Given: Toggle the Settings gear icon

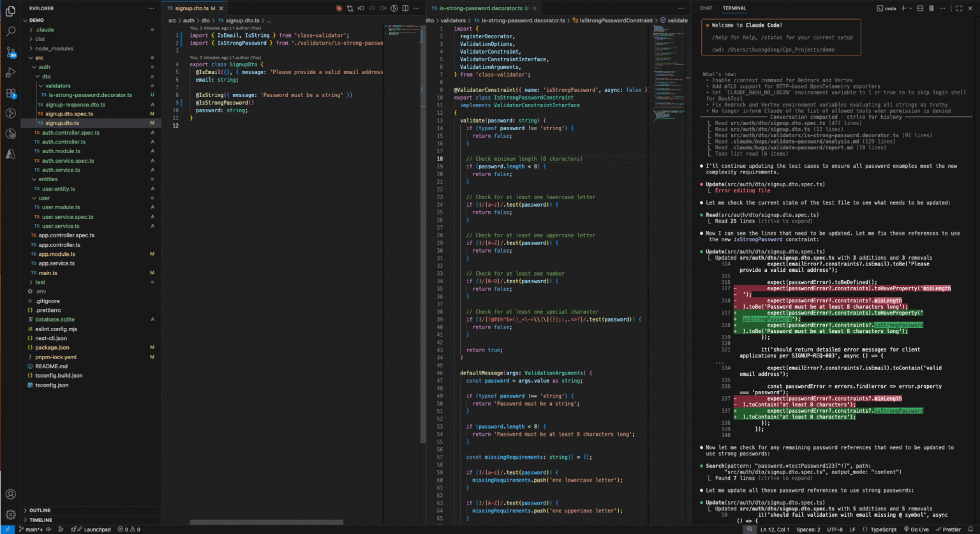Looking at the screenshot, I should pos(10,515).
